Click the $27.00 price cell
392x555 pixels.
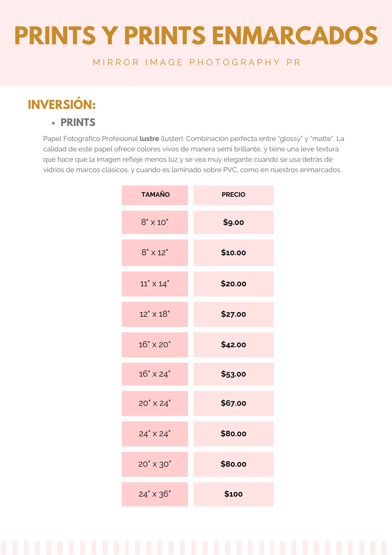(233, 314)
